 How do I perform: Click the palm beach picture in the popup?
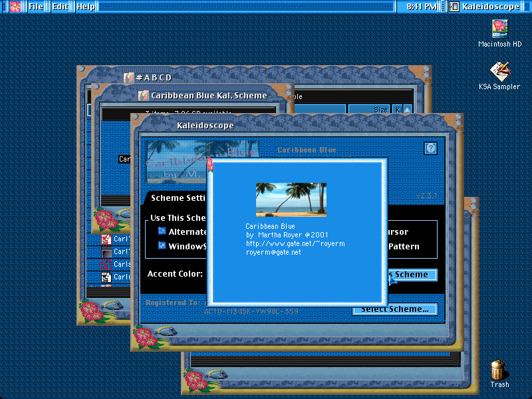pos(291,200)
